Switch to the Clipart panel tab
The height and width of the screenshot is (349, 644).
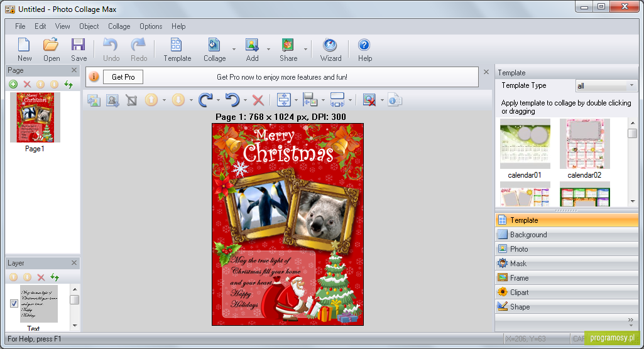[x=567, y=292]
